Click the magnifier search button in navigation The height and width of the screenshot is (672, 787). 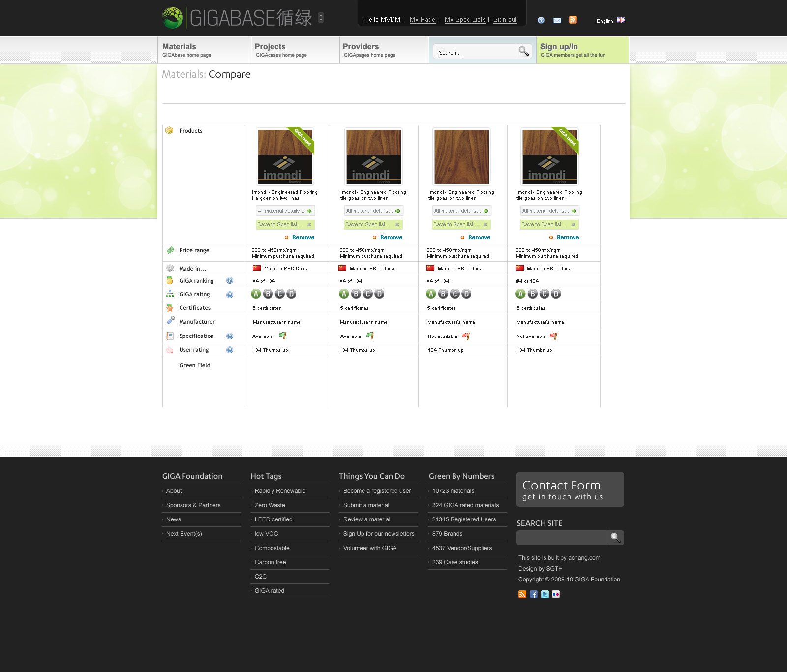[x=524, y=51]
